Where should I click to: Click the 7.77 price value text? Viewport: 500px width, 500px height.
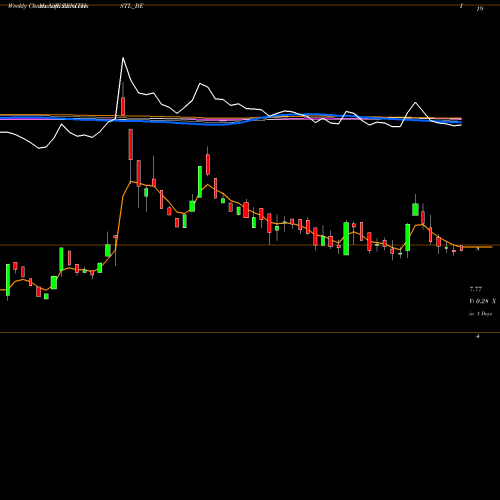[x=476, y=289]
